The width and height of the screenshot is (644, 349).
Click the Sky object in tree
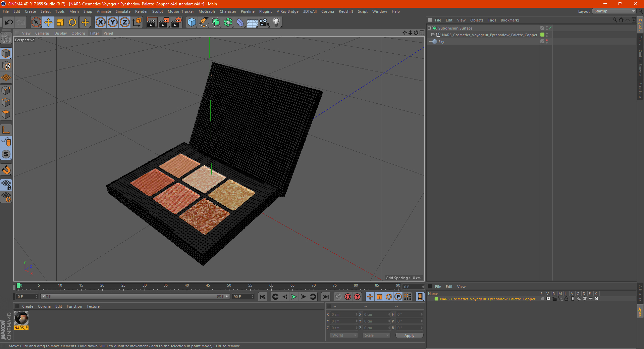[441, 42]
